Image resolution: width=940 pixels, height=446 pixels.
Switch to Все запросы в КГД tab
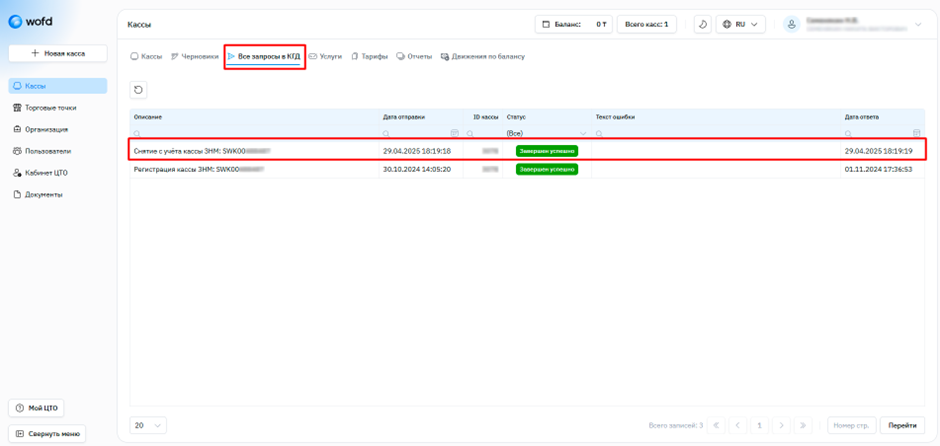tap(264, 56)
